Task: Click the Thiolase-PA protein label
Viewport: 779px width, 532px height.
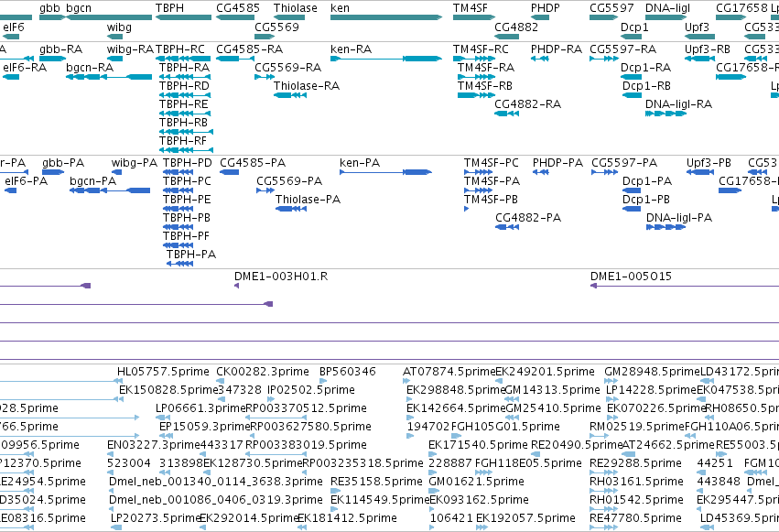Action: 308,200
